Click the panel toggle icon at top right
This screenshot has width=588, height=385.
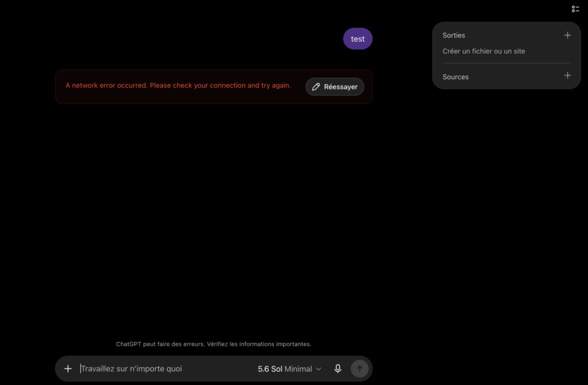(x=575, y=9)
